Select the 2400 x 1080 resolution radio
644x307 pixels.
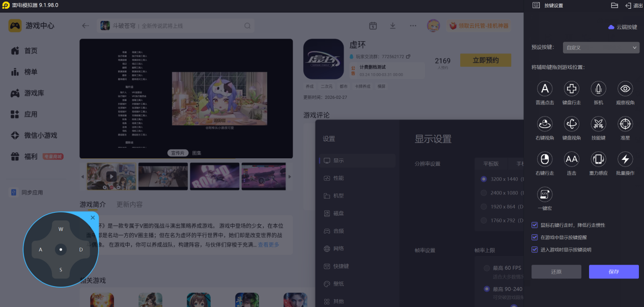click(x=484, y=193)
